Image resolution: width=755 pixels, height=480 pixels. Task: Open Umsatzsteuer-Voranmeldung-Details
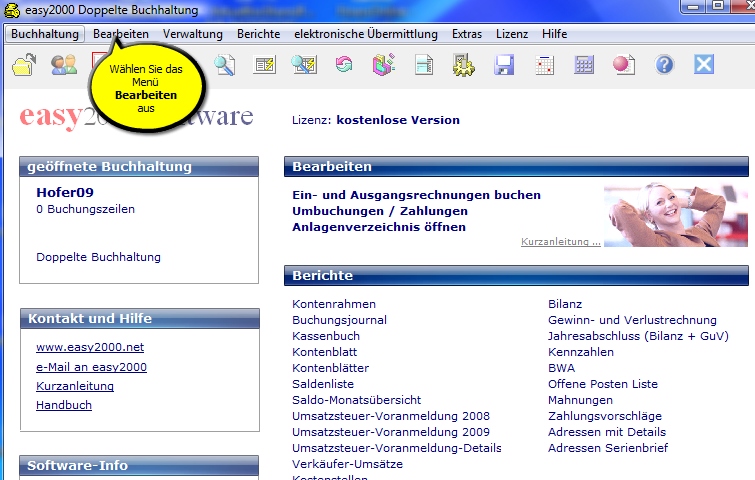(397, 448)
